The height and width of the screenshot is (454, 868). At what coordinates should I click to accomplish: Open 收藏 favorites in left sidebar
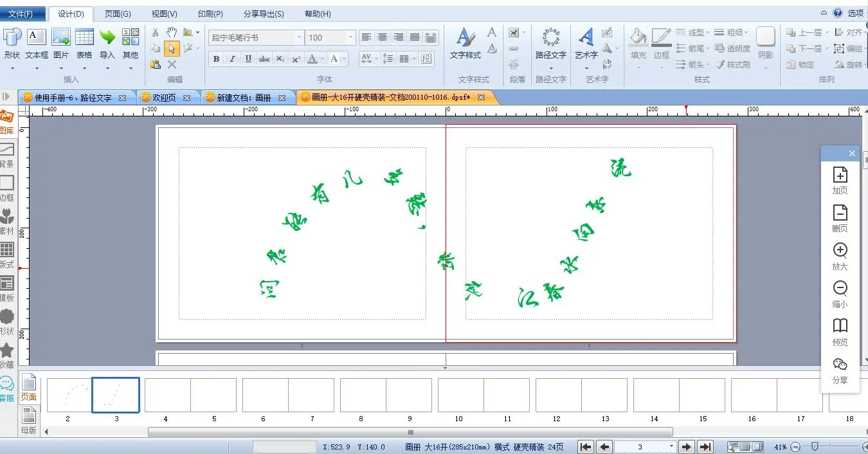pos(6,356)
